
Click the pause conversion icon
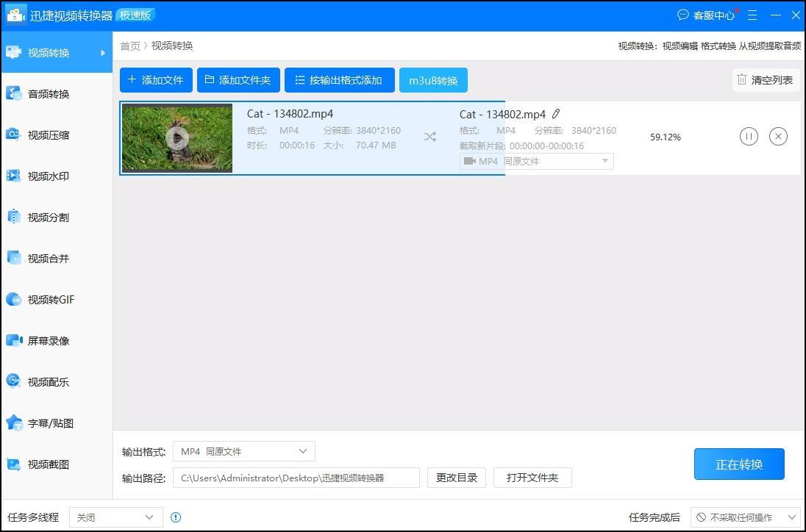(x=749, y=137)
